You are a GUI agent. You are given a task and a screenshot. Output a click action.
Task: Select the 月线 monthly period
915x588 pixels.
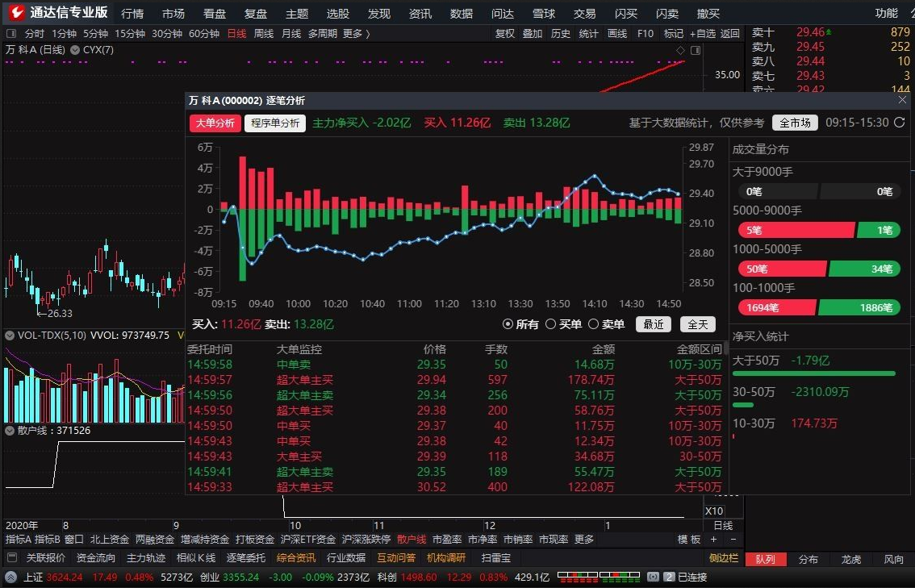coord(291,34)
